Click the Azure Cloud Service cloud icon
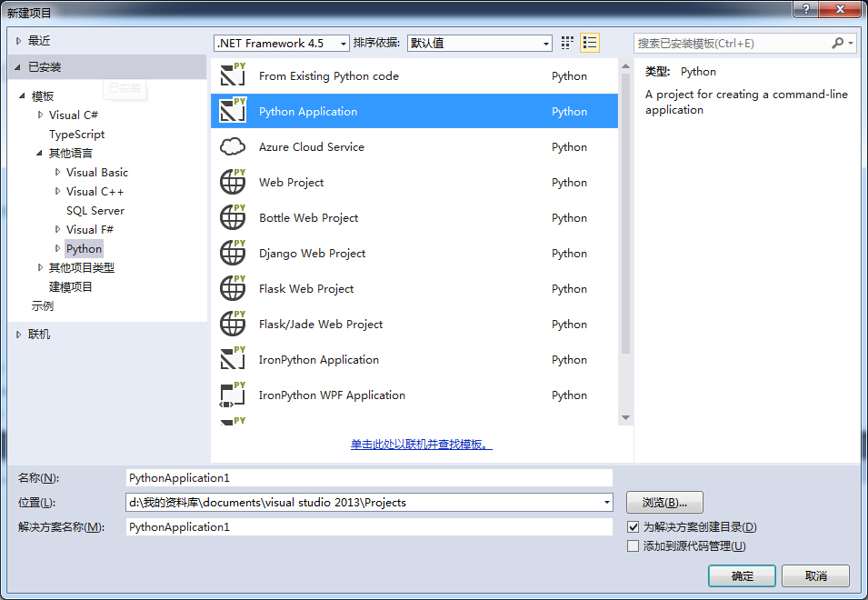The image size is (868, 600). (x=233, y=146)
